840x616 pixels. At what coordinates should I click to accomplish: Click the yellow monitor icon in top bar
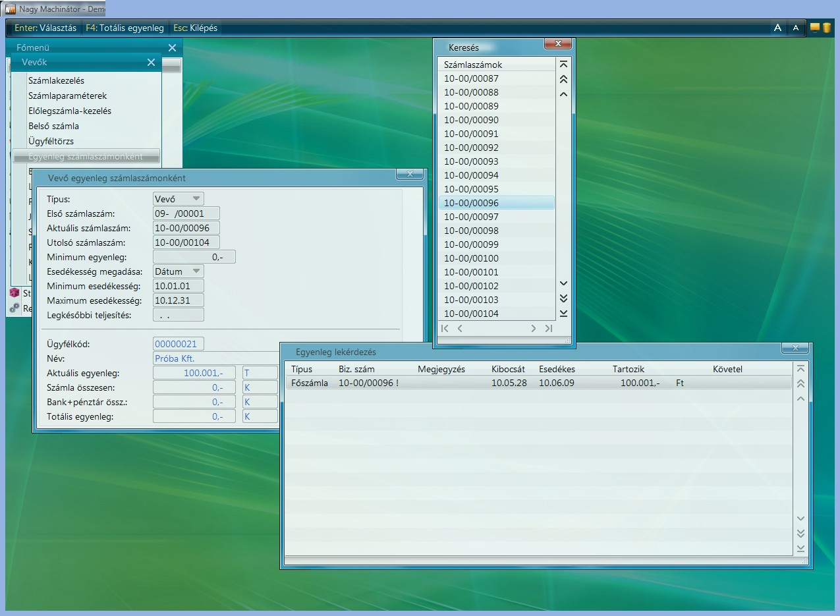[815, 28]
